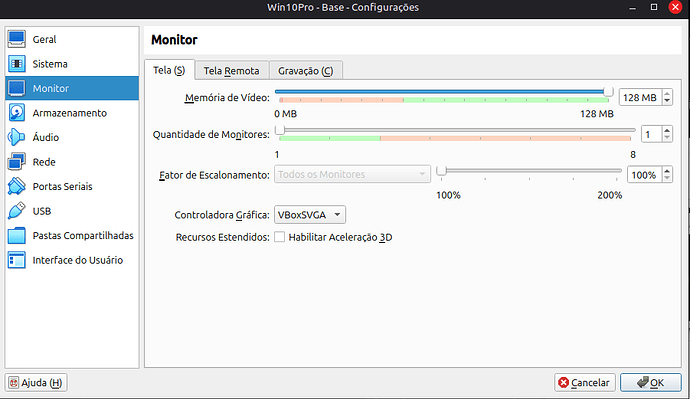
Task: Decrease monitor count with down arrow
Action: coord(667,138)
